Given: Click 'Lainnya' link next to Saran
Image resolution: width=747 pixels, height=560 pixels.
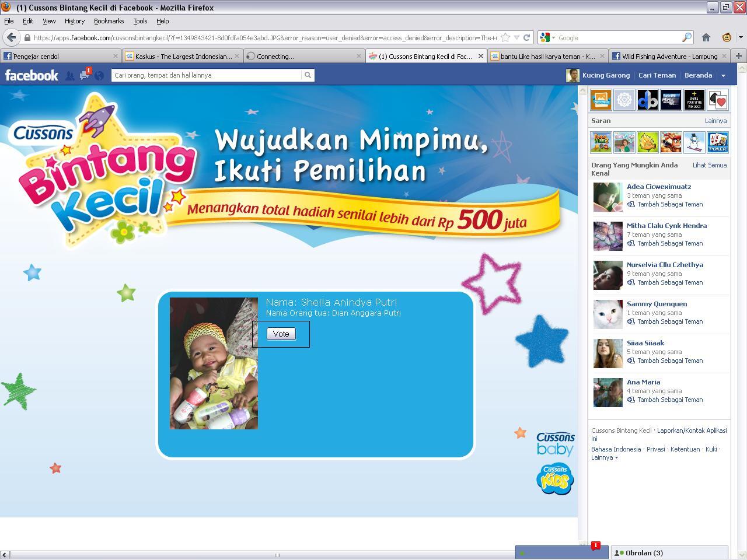Looking at the screenshot, I should pyautogui.click(x=715, y=121).
